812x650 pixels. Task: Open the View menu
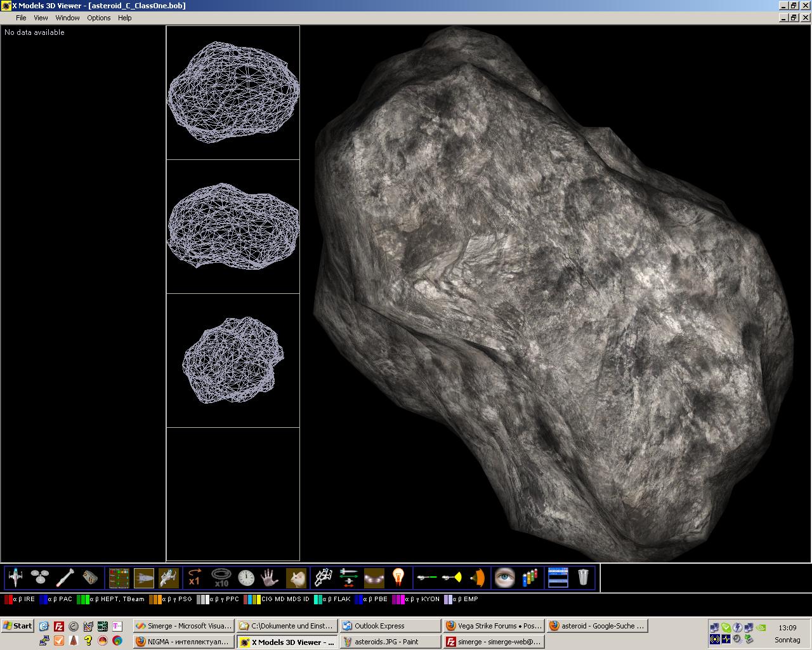(41, 18)
